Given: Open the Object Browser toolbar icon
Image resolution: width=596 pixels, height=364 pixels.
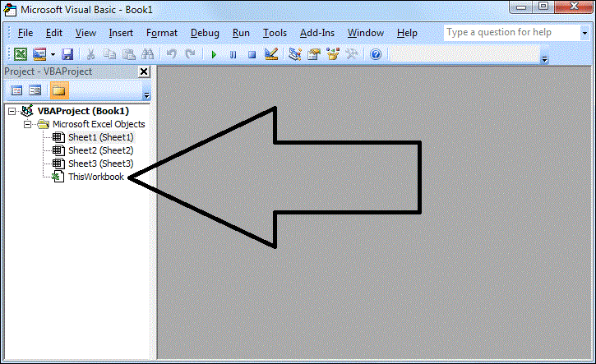Looking at the screenshot, I should [x=333, y=54].
